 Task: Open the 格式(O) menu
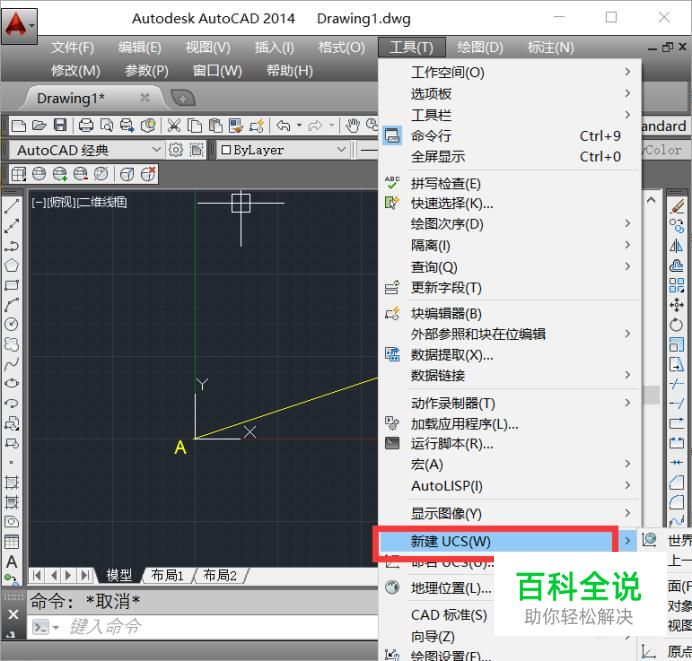click(342, 47)
